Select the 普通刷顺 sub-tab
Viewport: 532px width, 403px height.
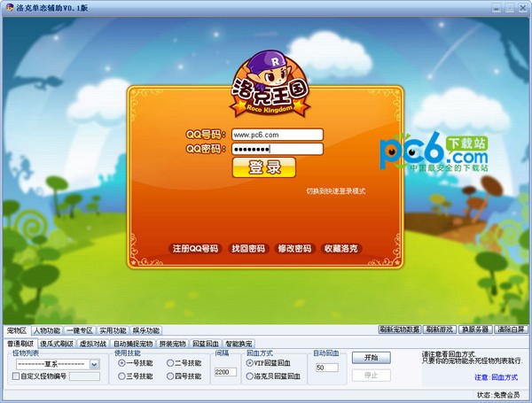pyautogui.click(x=20, y=344)
